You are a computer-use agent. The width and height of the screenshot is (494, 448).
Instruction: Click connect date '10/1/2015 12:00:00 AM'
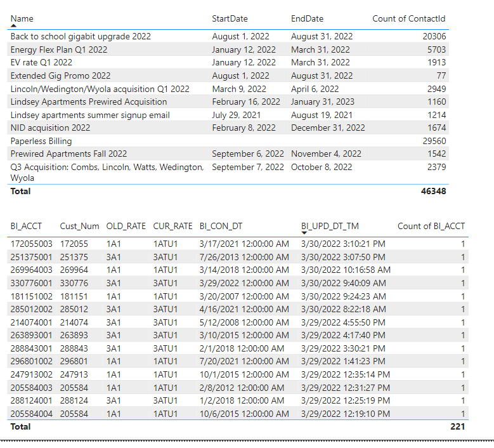click(x=244, y=374)
